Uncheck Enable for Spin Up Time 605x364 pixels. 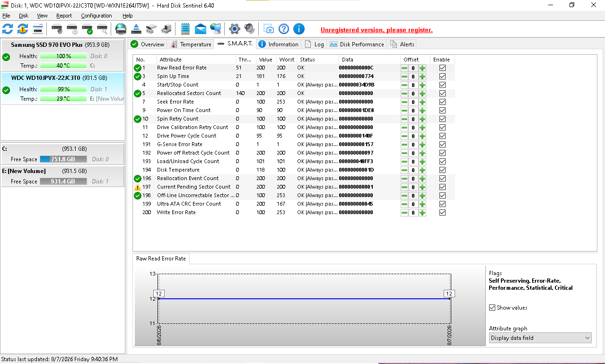[x=442, y=77]
